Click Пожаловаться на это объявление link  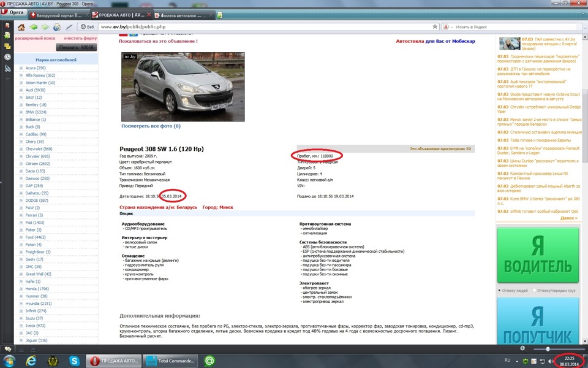[158, 41]
